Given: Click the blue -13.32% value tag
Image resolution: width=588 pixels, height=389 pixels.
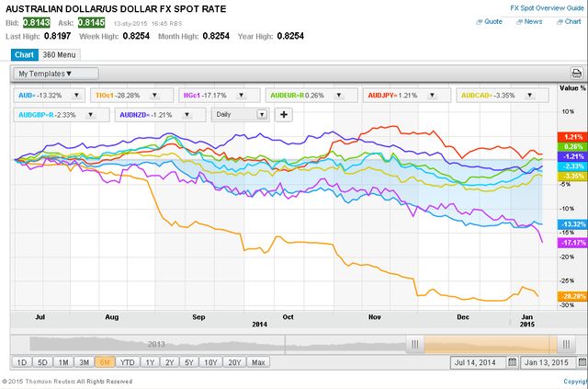Looking at the screenshot, I should [x=571, y=224].
